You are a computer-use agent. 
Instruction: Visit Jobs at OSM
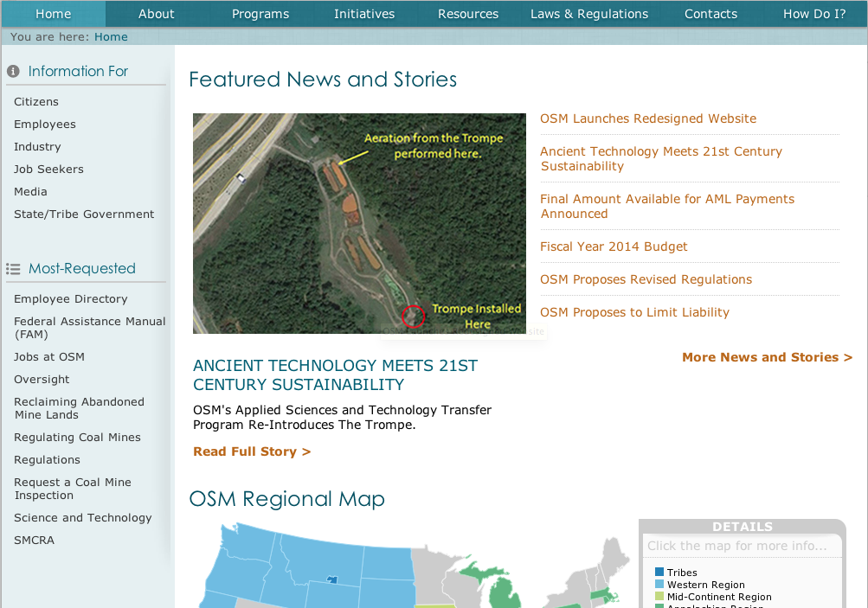click(x=49, y=357)
